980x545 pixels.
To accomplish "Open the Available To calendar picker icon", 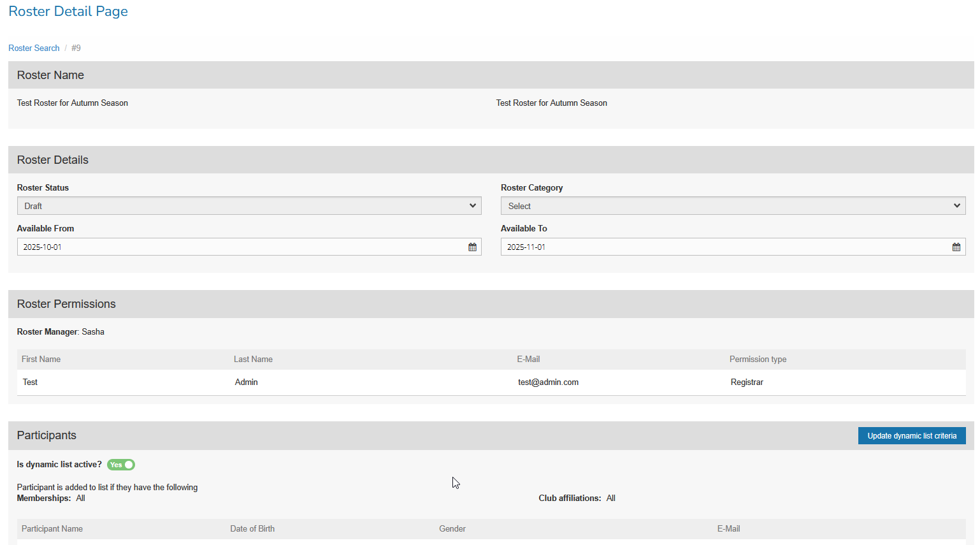I will [956, 247].
